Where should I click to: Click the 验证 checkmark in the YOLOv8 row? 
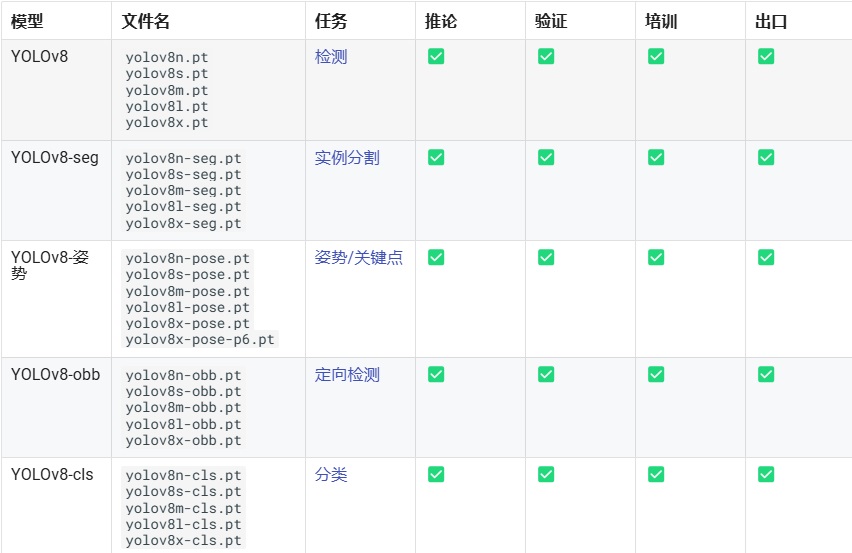click(546, 56)
